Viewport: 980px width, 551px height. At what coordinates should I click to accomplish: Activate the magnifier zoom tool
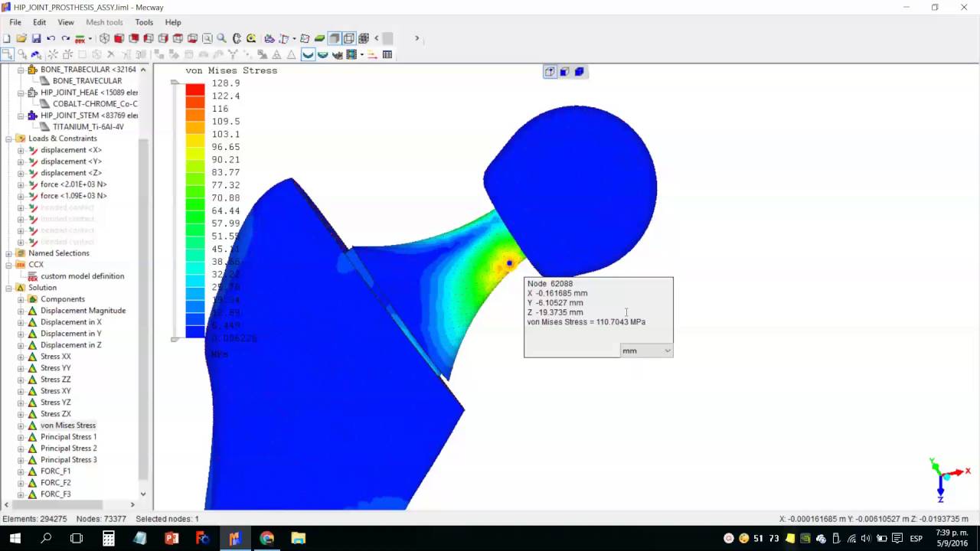click(x=221, y=38)
